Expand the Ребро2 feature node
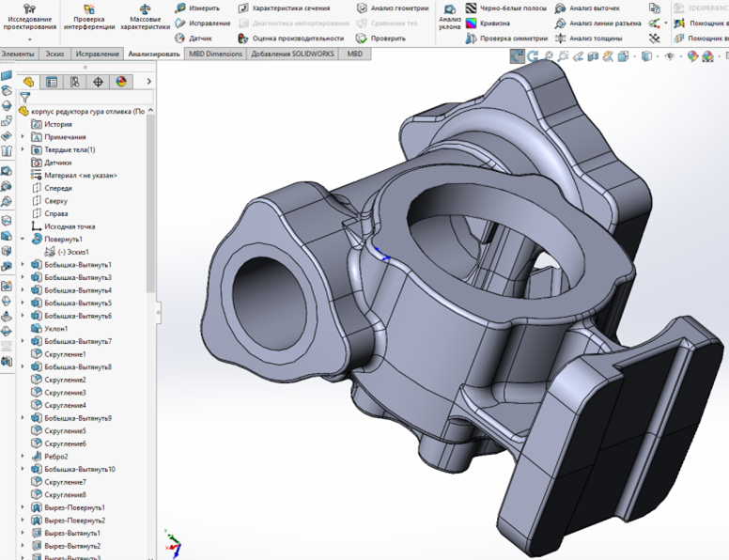 coord(23,457)
